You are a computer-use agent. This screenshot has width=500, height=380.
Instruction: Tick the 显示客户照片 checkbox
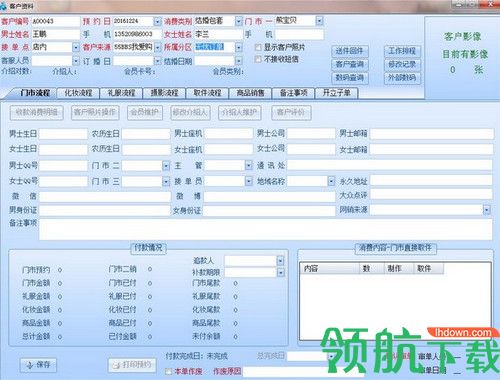click(x=258, y=47)
